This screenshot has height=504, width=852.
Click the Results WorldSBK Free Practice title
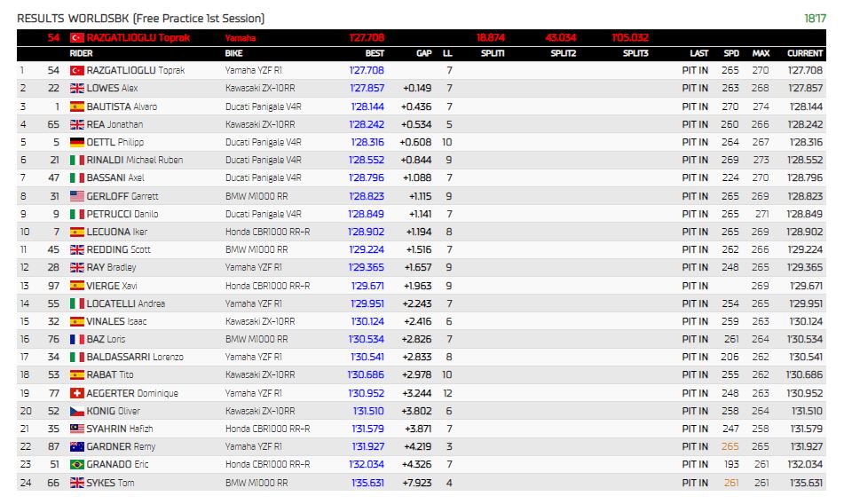point(140,18)
